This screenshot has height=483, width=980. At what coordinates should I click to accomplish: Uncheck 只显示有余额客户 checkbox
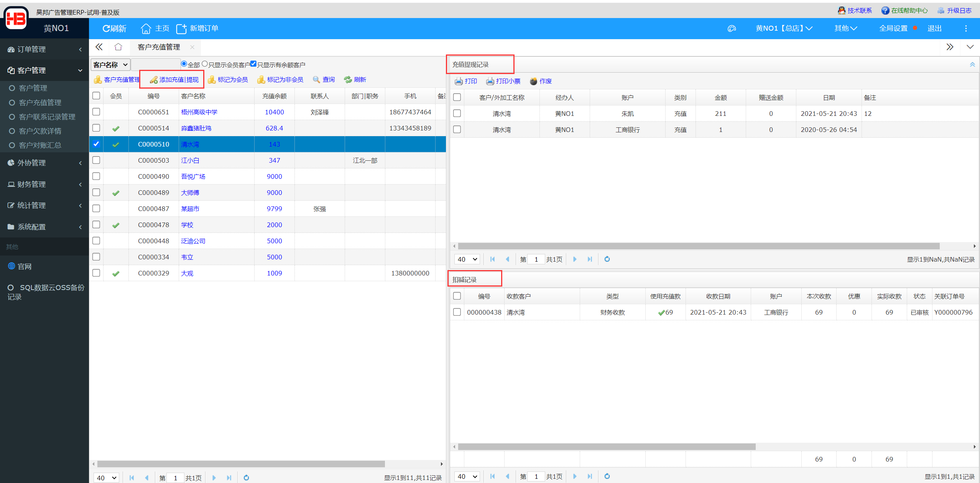click(x=253, y=64)
